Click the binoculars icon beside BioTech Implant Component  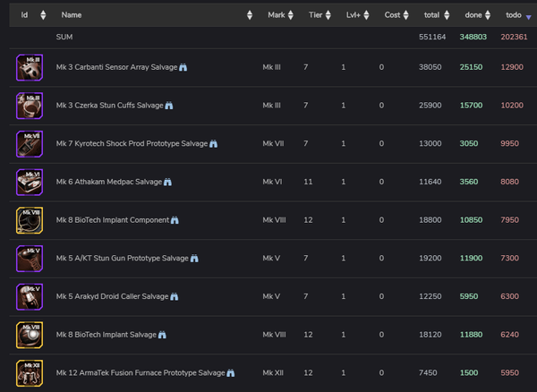click(175, 220)
